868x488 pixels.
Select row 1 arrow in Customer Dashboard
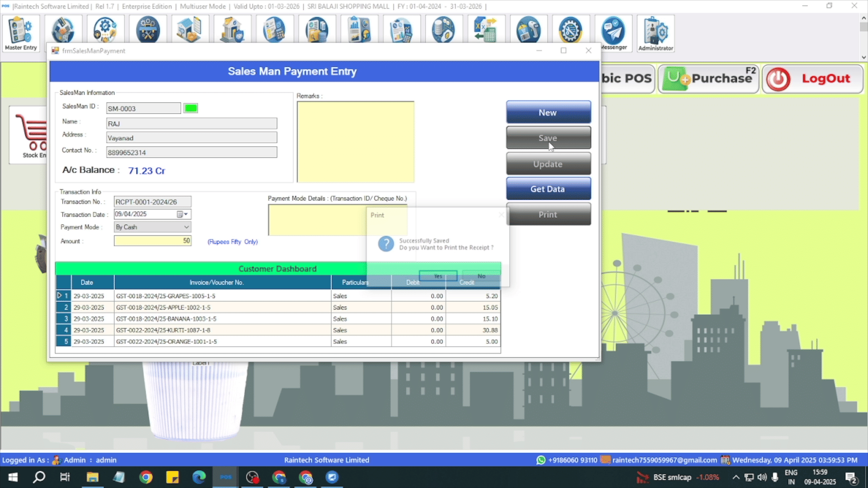[x=59, y=296]
